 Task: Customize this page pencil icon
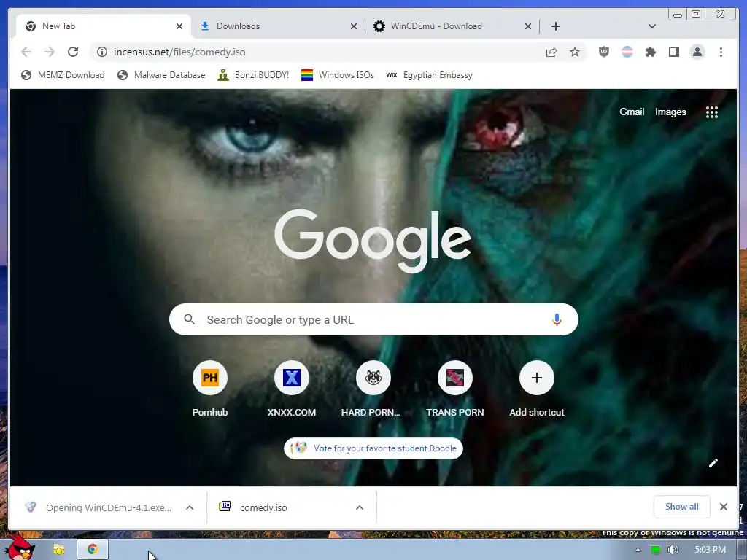pos(713,463)
